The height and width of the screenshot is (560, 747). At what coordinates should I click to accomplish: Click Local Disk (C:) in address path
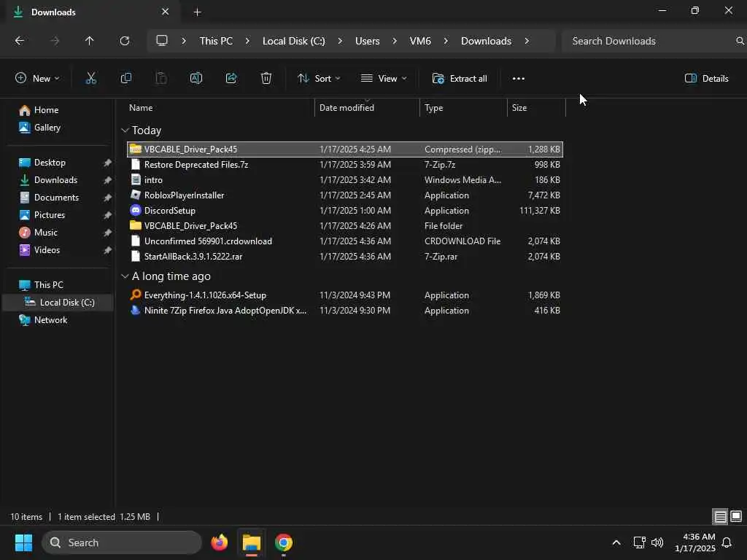tap(293, 41)
